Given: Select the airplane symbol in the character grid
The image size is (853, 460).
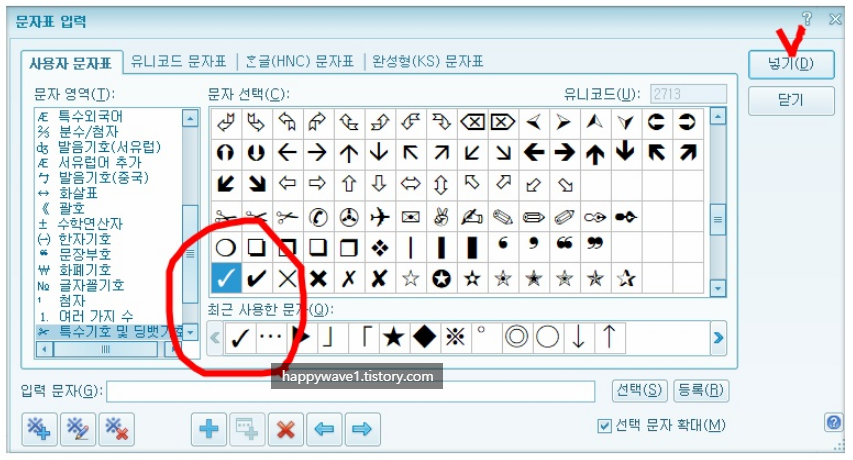Looking at the screenshot, I should [379, 217].
